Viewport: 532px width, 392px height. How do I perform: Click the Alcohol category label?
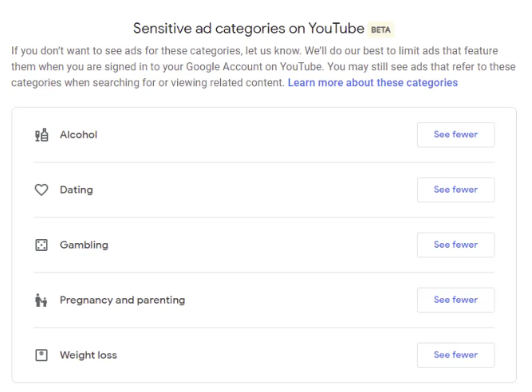point(78,135)
